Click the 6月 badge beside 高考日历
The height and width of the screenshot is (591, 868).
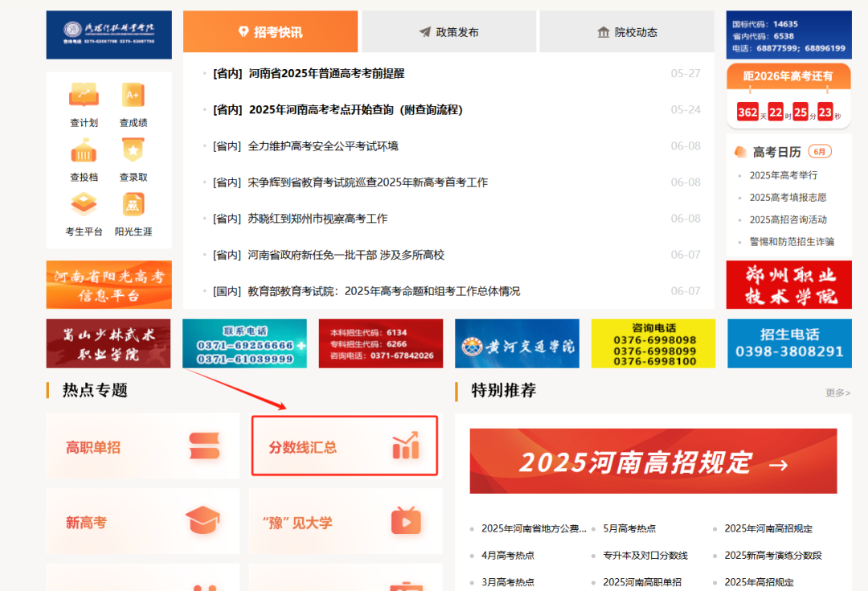point(820,151)
